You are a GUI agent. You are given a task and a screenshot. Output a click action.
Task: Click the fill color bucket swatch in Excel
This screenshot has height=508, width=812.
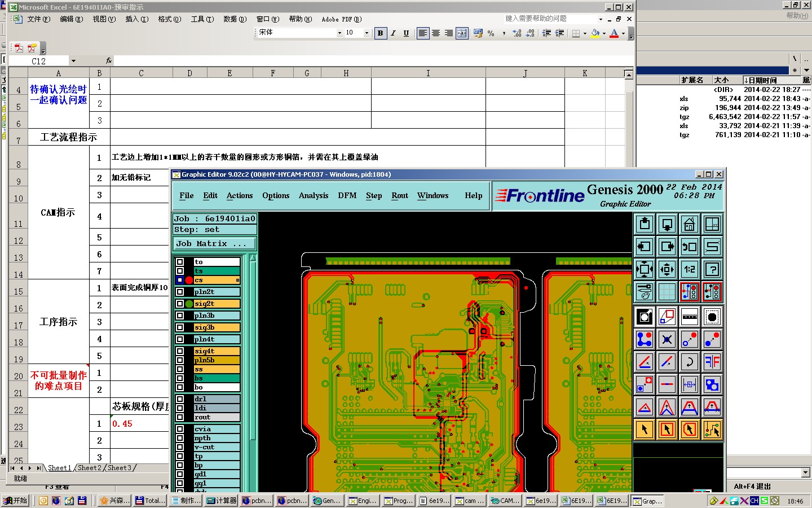[x=595, y=33]
